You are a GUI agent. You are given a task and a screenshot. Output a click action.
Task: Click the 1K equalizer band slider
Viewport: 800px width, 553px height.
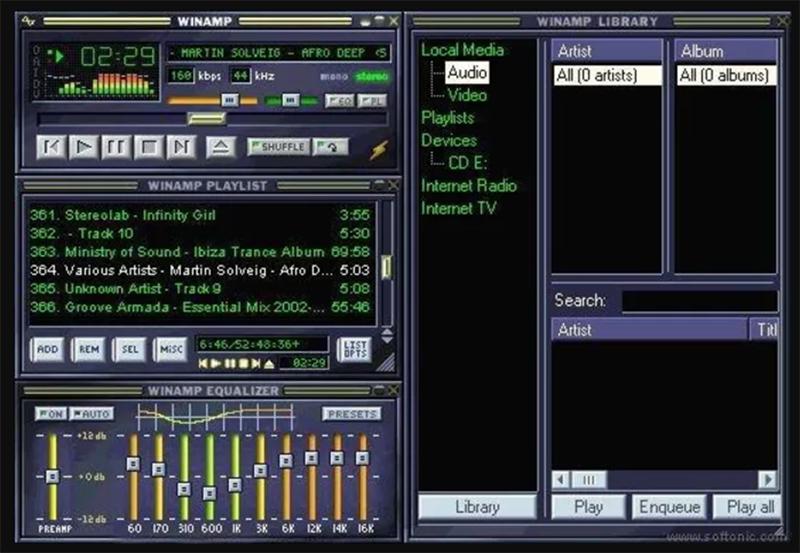click(235, 485)
